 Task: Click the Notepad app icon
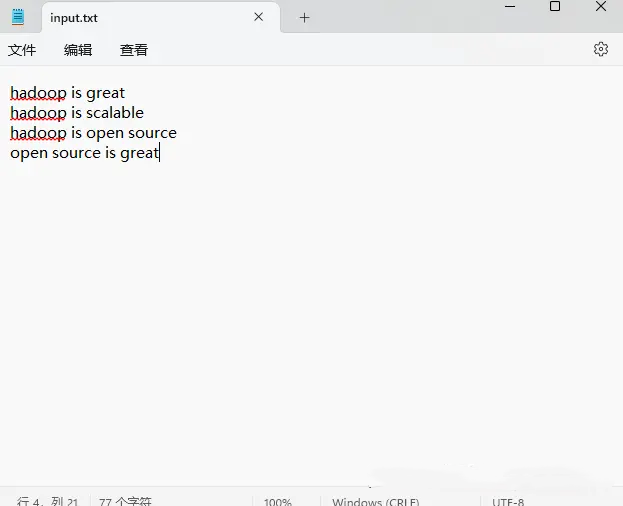(17, 17)
